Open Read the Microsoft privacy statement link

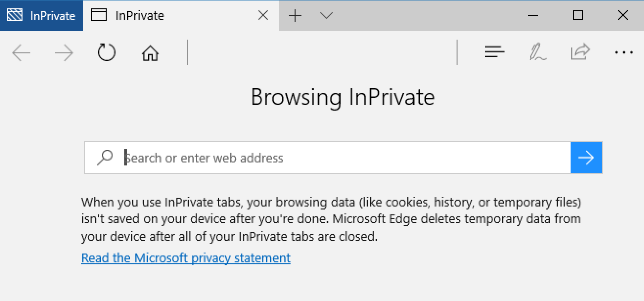click(x=186, y=258)
